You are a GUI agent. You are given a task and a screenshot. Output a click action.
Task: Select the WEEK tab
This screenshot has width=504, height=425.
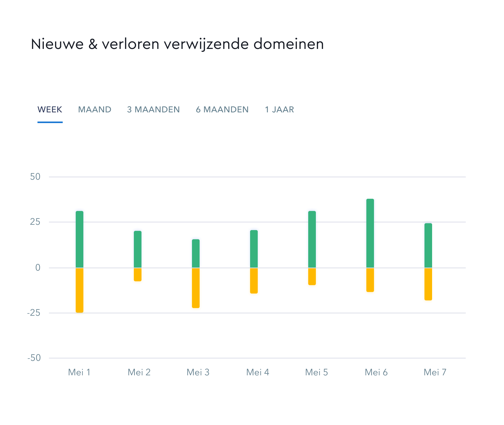[x=50, y=110]
